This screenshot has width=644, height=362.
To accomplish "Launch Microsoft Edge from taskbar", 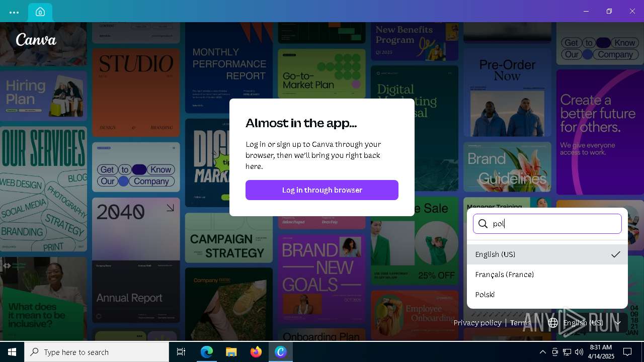I will pos(207,352).
